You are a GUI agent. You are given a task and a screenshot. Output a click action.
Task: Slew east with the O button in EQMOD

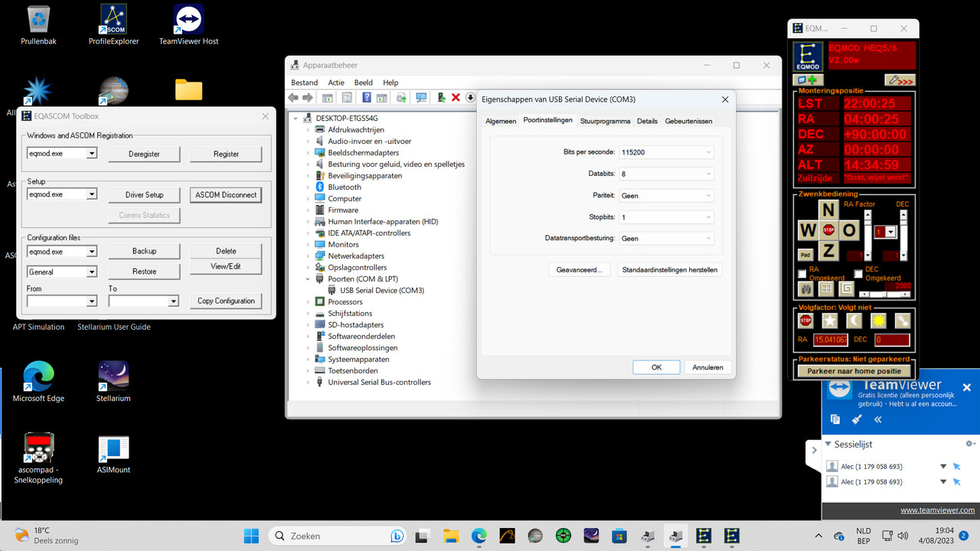click(x=849, y=230)
